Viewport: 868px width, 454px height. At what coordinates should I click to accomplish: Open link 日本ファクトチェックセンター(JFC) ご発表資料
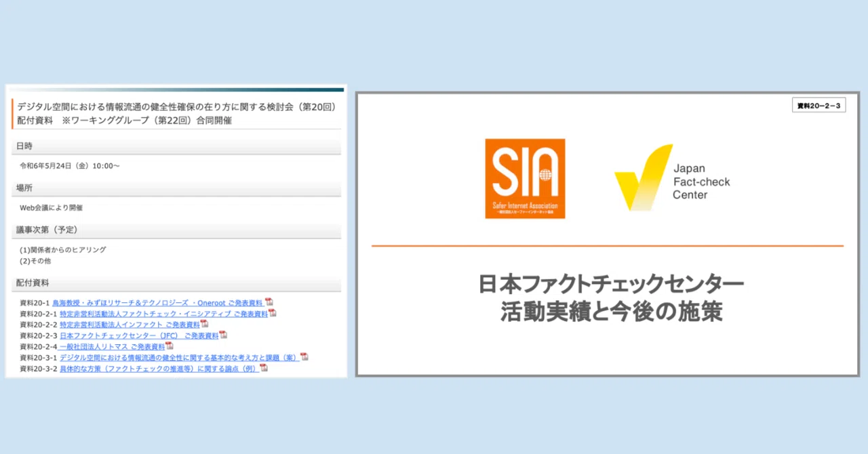coord(139,335)
